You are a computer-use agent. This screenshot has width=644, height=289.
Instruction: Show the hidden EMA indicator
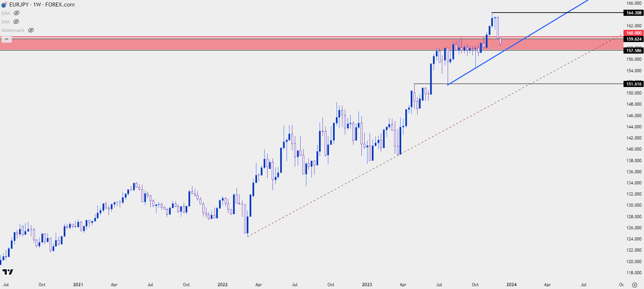[17, 13]
